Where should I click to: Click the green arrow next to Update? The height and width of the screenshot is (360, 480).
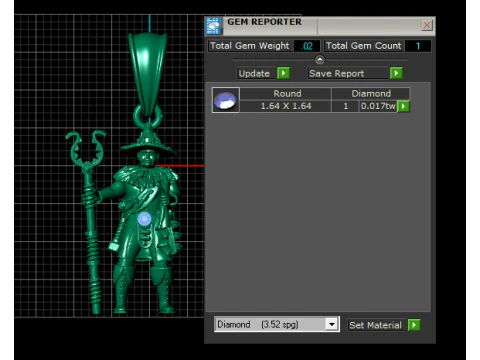click(x=283, y=73)
